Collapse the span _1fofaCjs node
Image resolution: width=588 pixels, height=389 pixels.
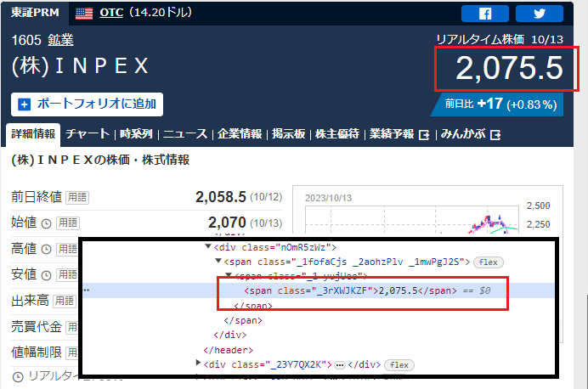[218, 261]
